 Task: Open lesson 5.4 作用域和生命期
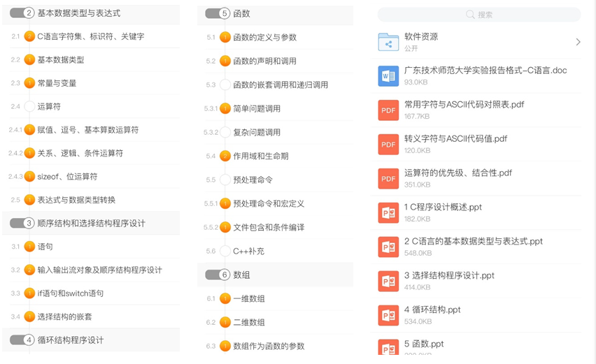pos(260,156)
